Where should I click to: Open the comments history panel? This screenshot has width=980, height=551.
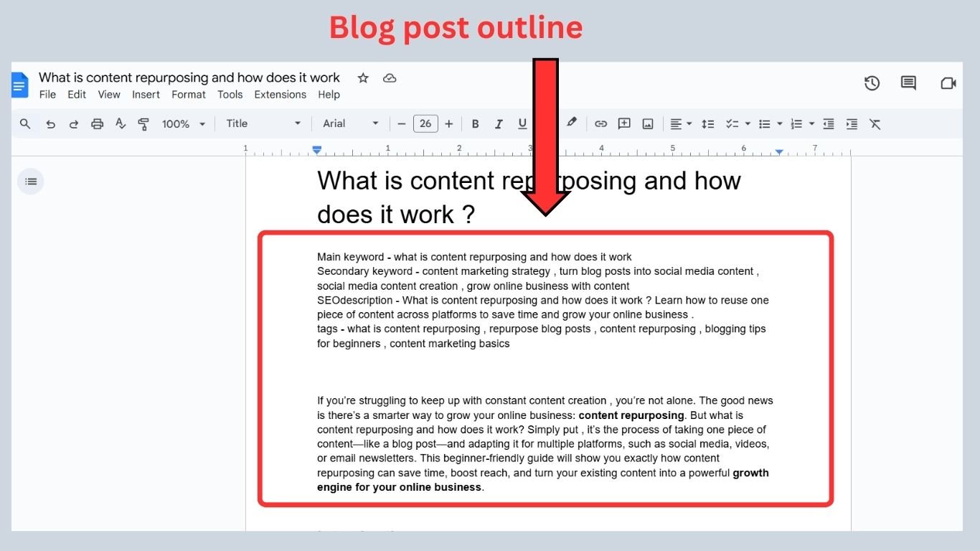(x=908, y=83)
